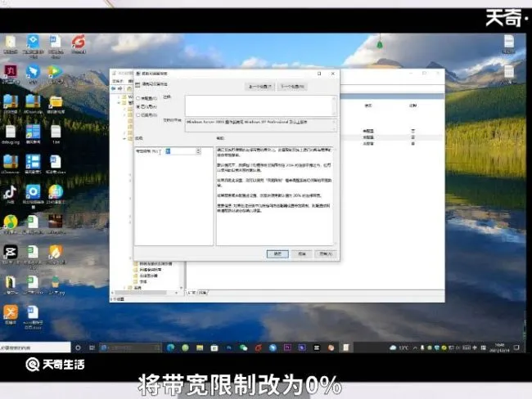
Task: Click the 状态 column header in policy list
Action: pos(368,105)
